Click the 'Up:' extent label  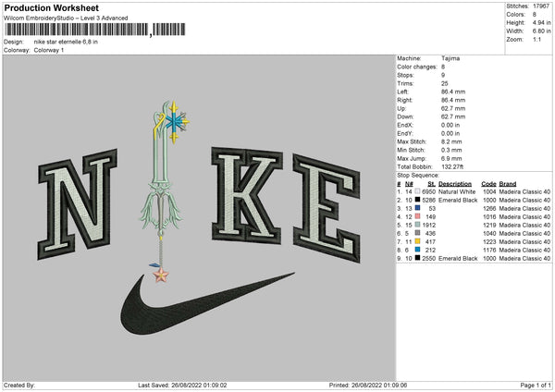(401, 108)
